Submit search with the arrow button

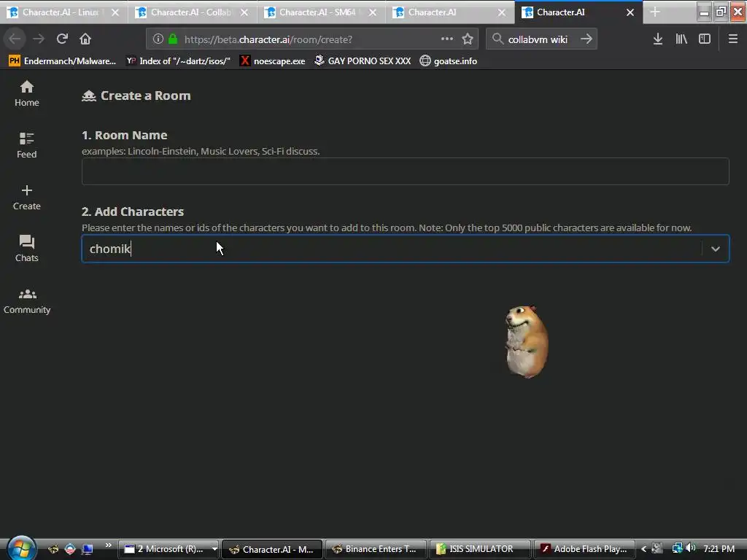click(x=587, y=39)
